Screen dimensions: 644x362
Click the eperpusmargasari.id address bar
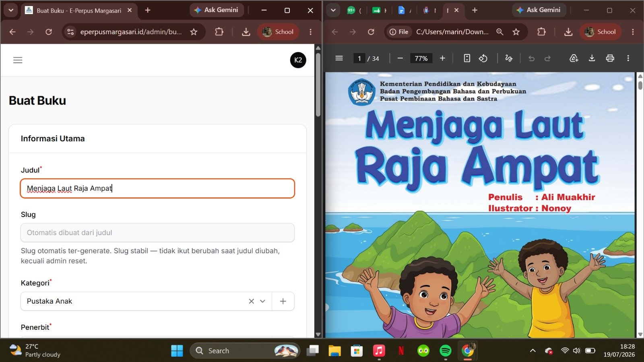point(131,32)
